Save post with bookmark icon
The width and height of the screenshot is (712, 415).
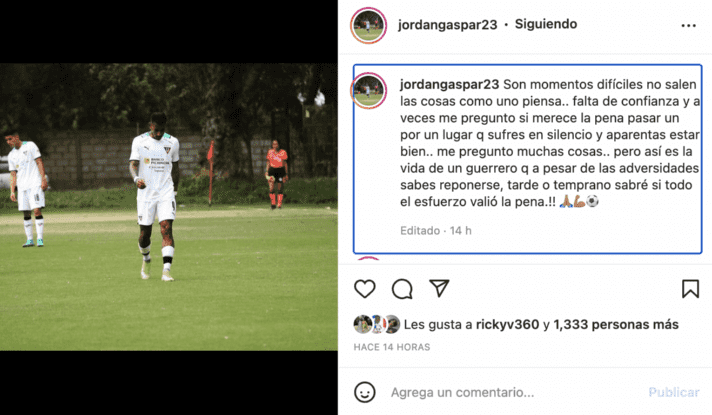[x=690, y=289]
